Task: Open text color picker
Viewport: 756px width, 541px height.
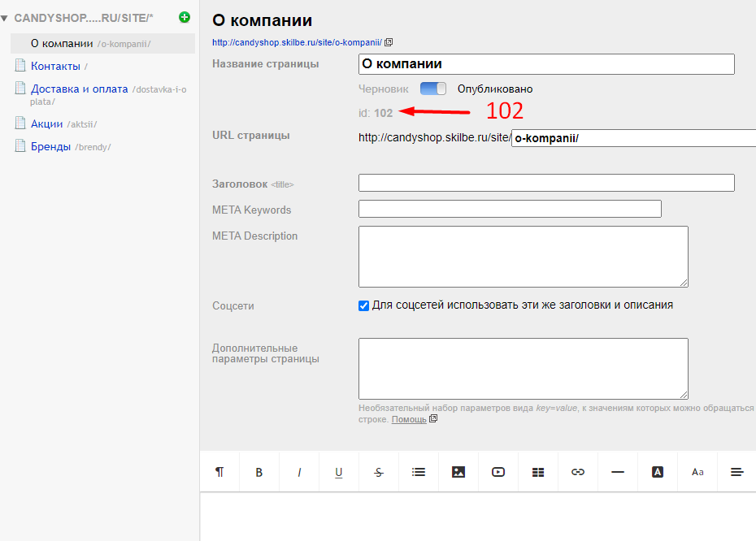Action: tap(658, 472)
